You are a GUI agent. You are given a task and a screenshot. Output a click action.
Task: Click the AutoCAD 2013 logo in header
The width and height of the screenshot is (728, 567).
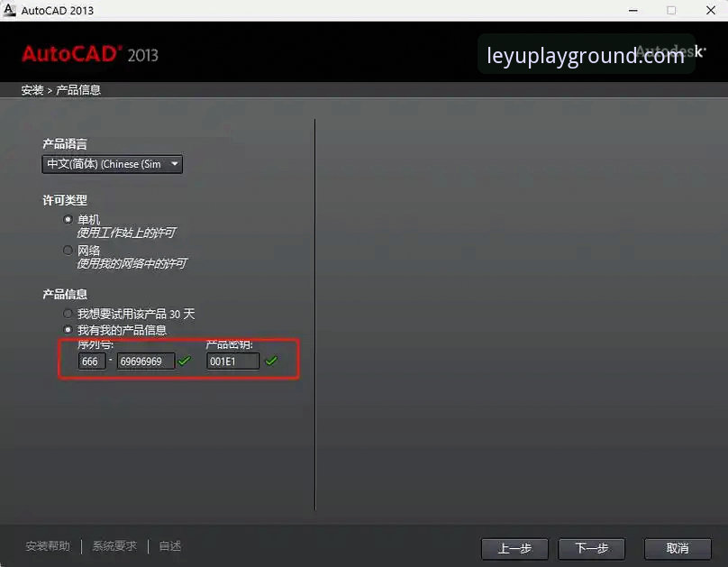tap(90, 54)
